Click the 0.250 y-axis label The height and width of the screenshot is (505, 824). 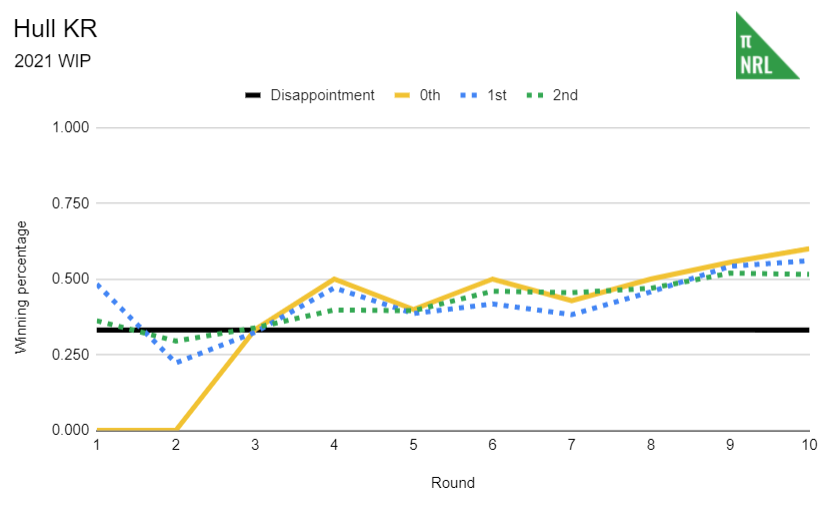pyautogui.click(x=70, y=355)
